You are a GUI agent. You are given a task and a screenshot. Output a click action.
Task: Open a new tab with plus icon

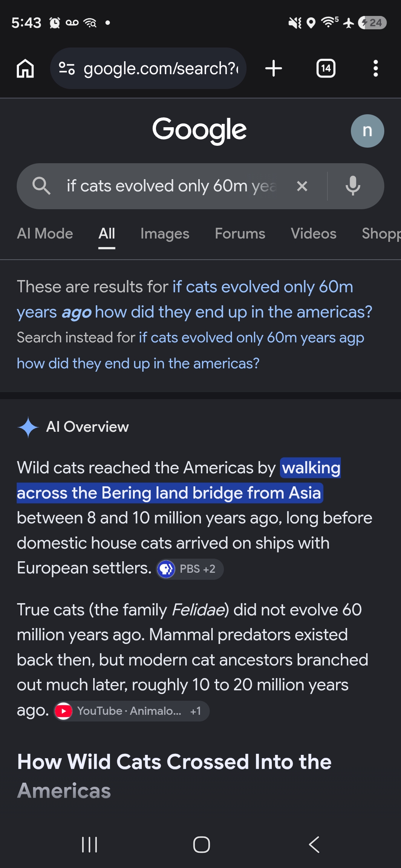(x=274, y=69)
